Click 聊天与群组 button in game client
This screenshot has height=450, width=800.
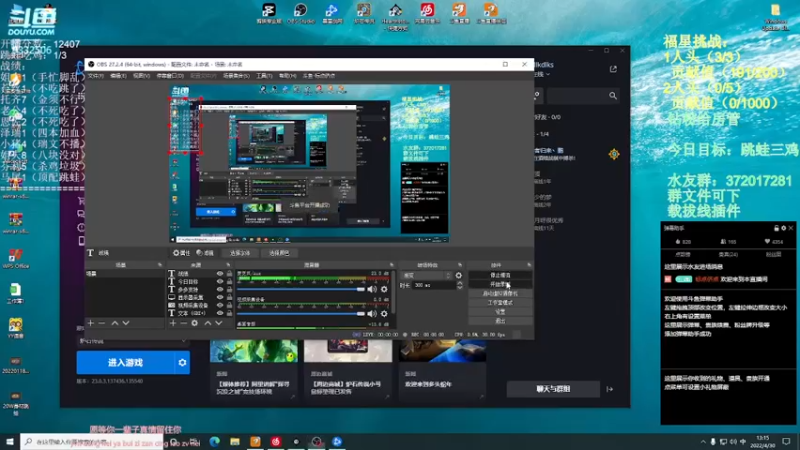click(553, 389)
